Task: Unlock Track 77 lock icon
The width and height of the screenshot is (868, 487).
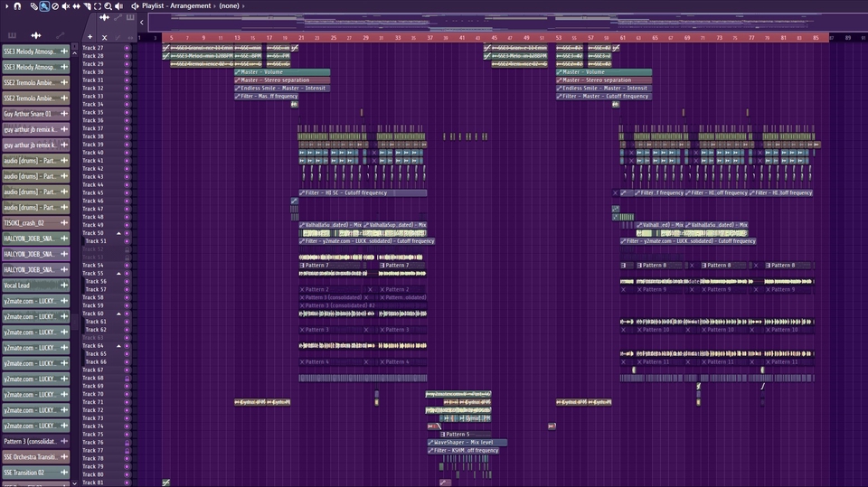Action: (127, 451)
